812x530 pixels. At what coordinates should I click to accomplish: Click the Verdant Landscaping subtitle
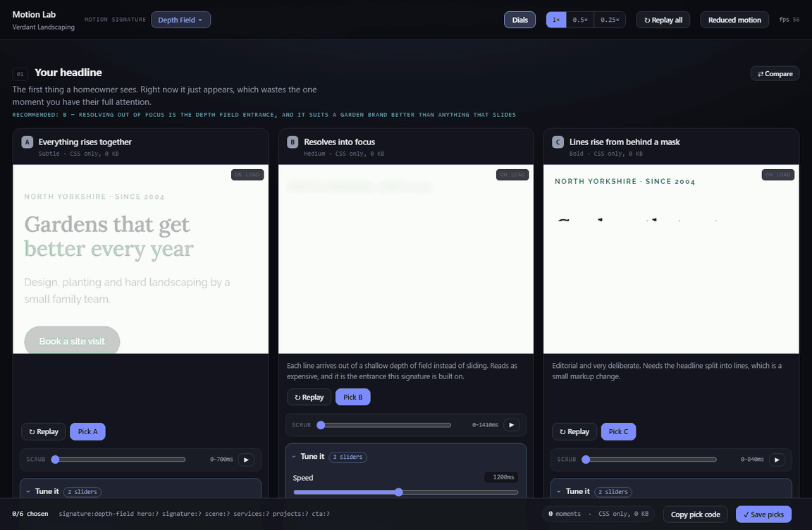44,27
